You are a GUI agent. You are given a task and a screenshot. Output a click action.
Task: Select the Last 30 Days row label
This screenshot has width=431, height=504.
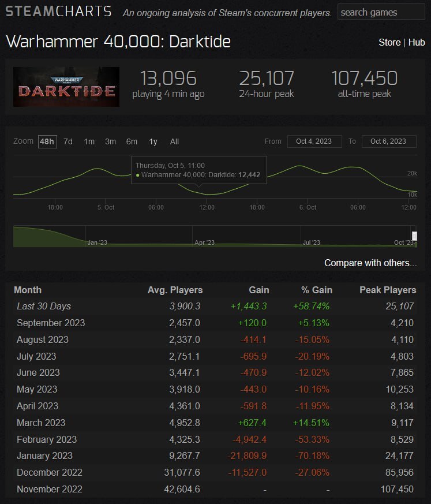tap(44, 307)
